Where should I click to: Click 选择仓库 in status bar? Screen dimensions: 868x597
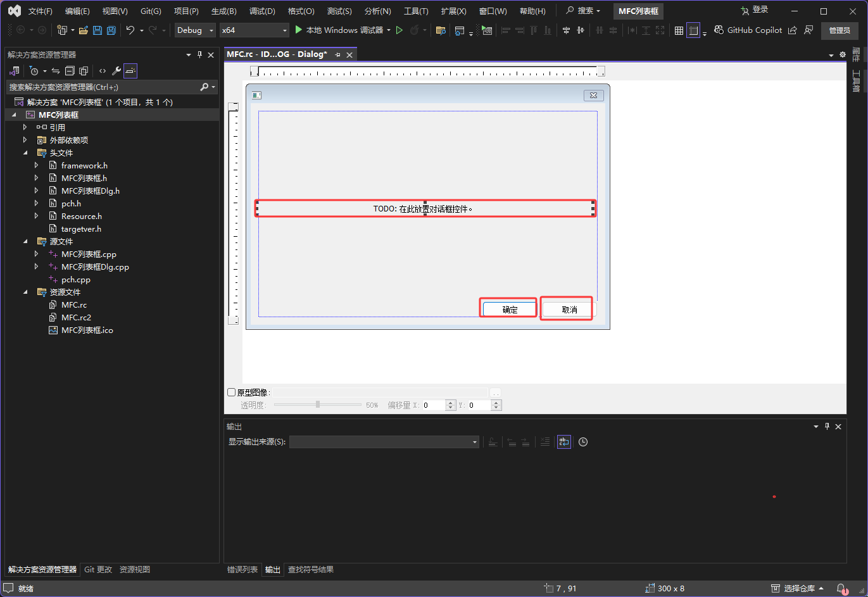799,588
